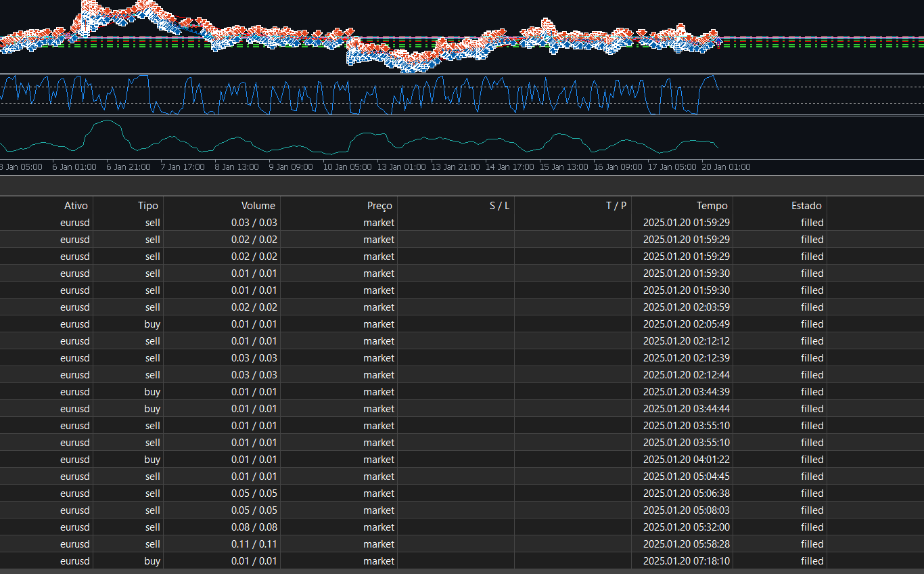Click the 17 Jan 05:00 chart axis label
Image resolution: width=924 pixels, height=574 pixels.
tap(672, 167)
